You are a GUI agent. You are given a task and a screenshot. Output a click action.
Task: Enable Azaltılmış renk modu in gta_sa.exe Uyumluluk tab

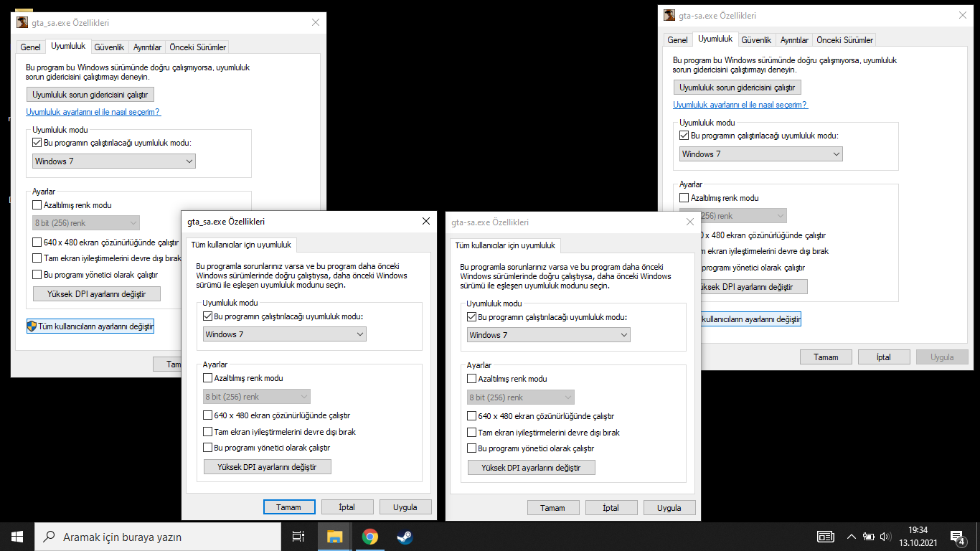38,205
